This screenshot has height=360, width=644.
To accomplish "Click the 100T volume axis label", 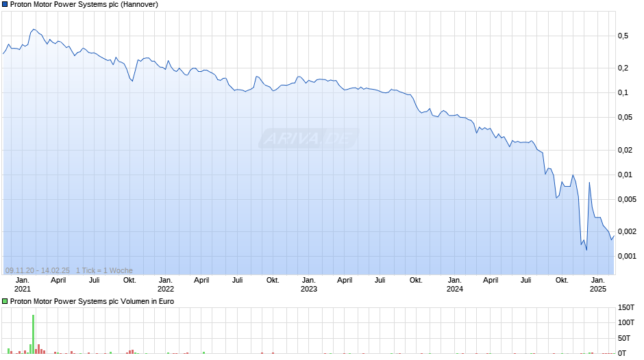I will click(626, 322).
